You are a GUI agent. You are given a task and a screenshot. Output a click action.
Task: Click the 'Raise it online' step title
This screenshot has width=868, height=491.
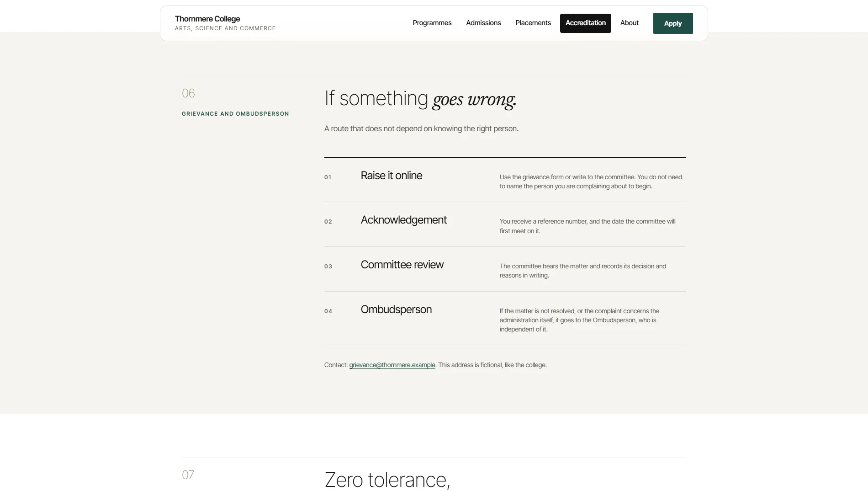pyautogui.click(x=391, y=176)
